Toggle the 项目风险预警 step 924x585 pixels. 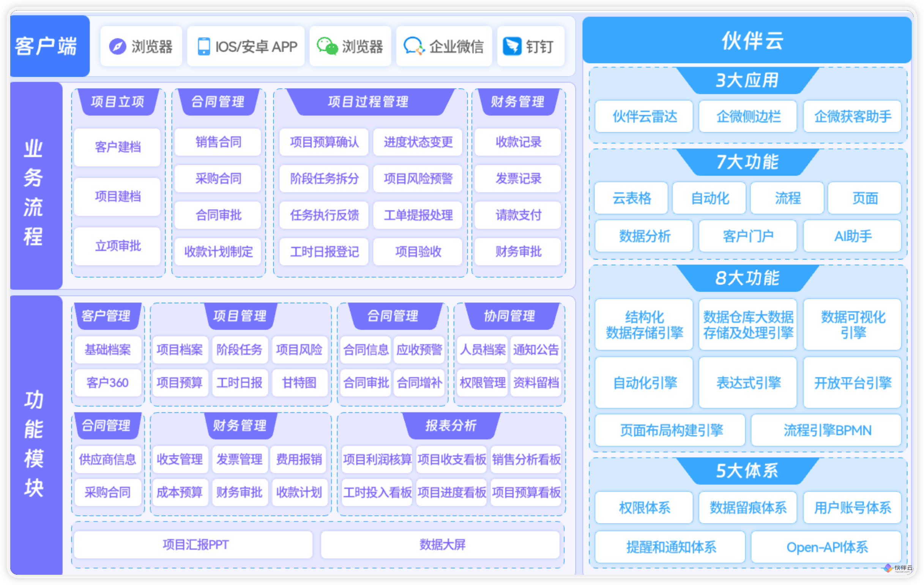418,179
